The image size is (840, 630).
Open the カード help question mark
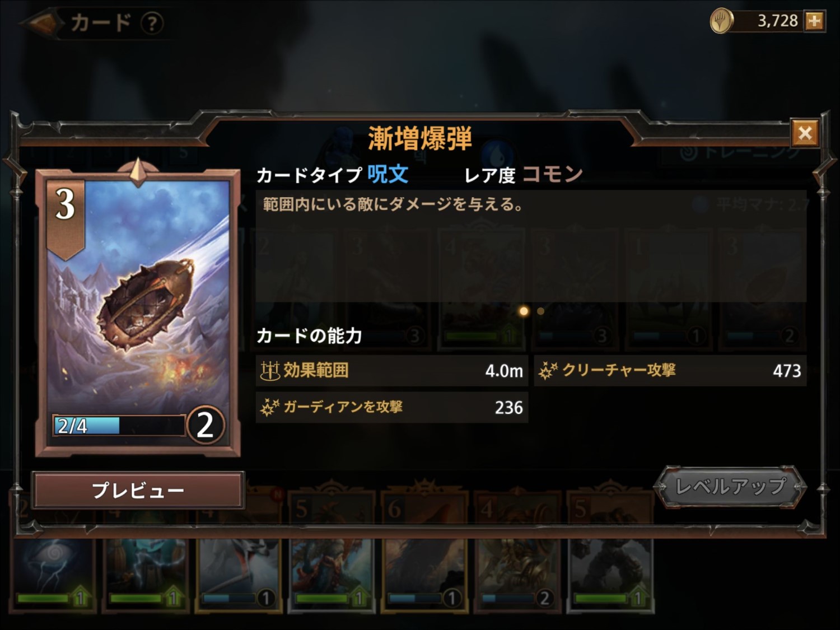tap(152, 23)
